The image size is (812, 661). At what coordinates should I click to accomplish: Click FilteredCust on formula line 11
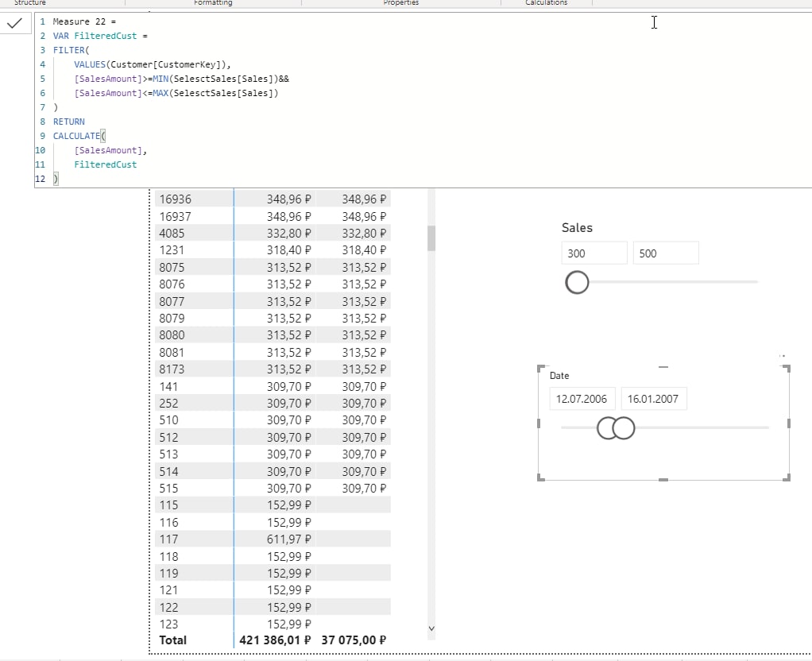[106, 164]
